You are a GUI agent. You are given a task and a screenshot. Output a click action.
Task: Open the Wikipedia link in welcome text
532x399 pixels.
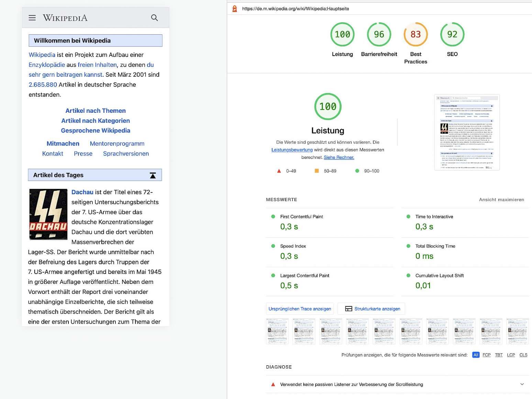pos(42,55)
